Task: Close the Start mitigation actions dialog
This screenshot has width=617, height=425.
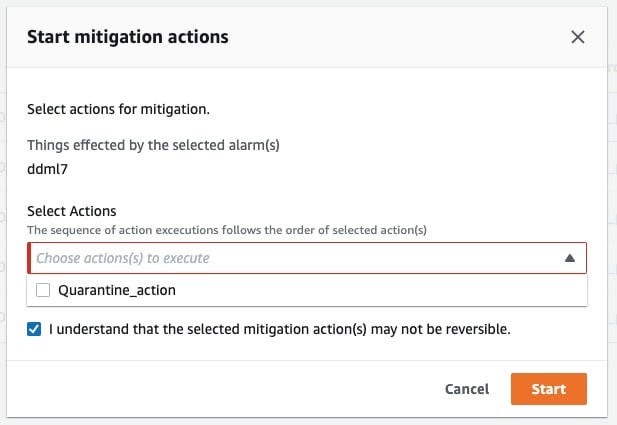Action: (577, 37)
